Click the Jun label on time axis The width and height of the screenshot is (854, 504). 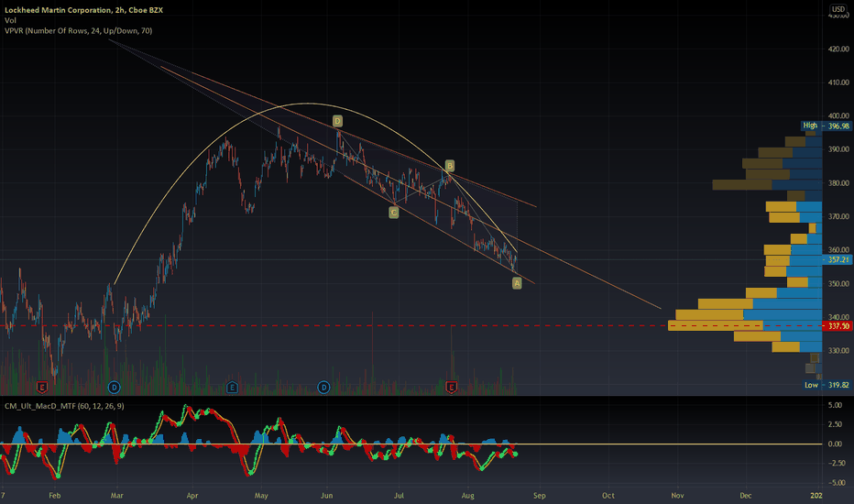pyautogui.click(x=326, y=495)
